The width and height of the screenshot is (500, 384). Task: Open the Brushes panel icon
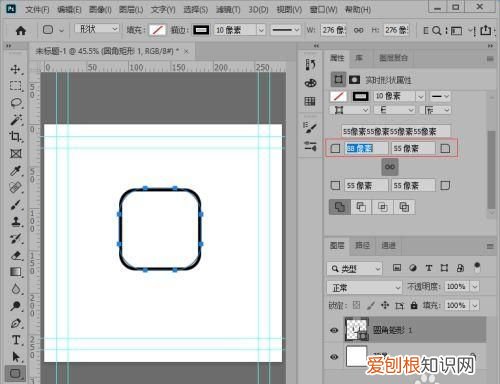point(310,127)
